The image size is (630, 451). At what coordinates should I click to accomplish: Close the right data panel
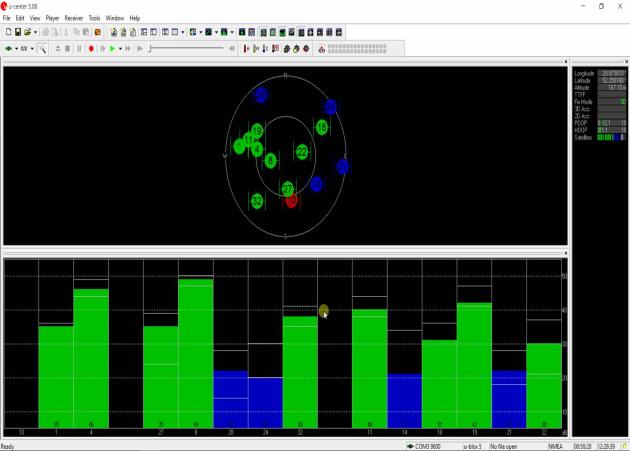pos(626,62)
